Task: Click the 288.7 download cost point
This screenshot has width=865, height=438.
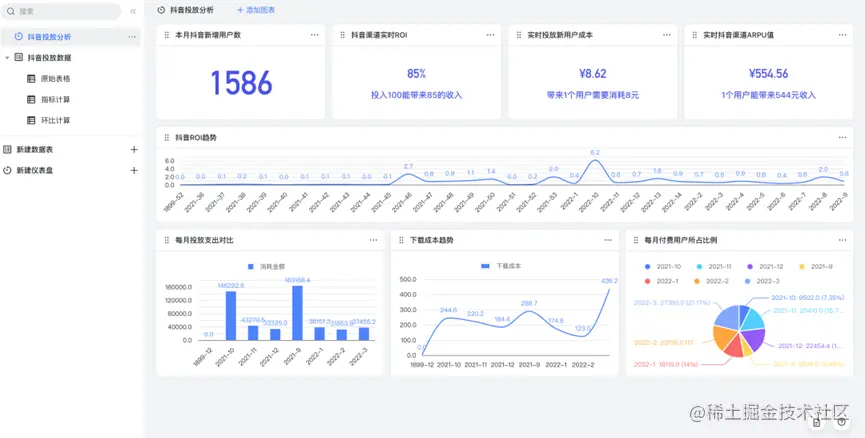Action: tap(528, 311)
